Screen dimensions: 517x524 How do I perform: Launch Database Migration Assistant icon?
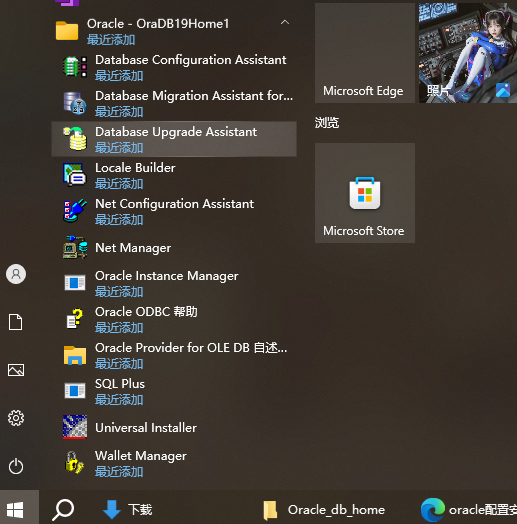pyautogui.click(x=75, y=103)
